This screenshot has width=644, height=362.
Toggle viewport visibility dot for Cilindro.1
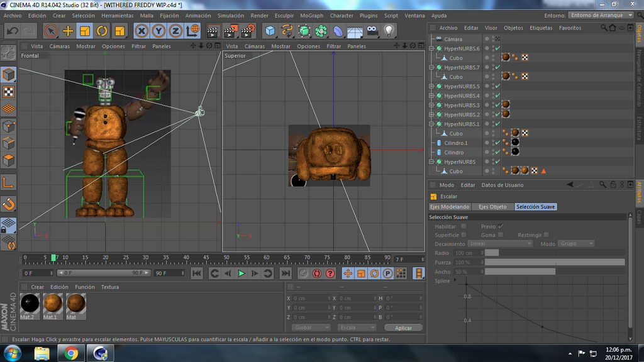(x=493, y=140)
